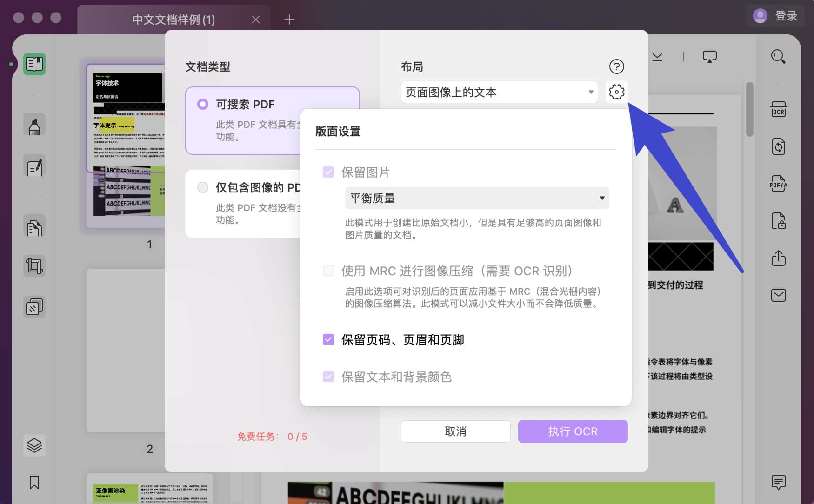Click the 执行 OCR button
Screen dimensions: 814x504
click(573, 431)
